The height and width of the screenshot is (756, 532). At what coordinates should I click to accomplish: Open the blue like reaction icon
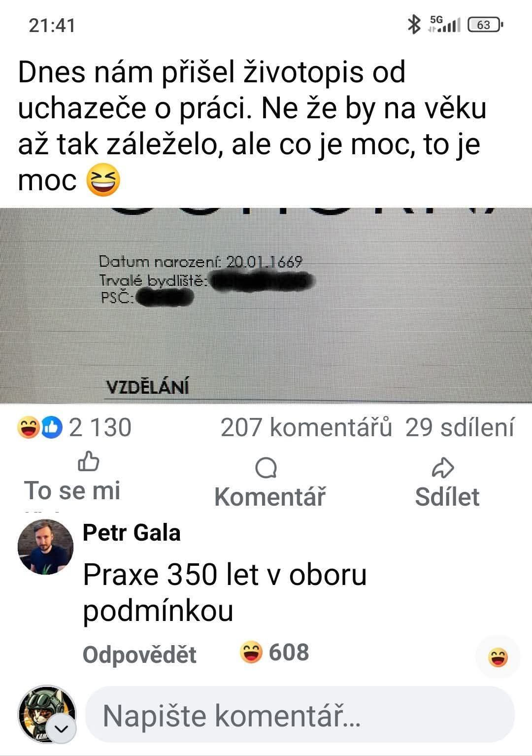coord(52,427)
